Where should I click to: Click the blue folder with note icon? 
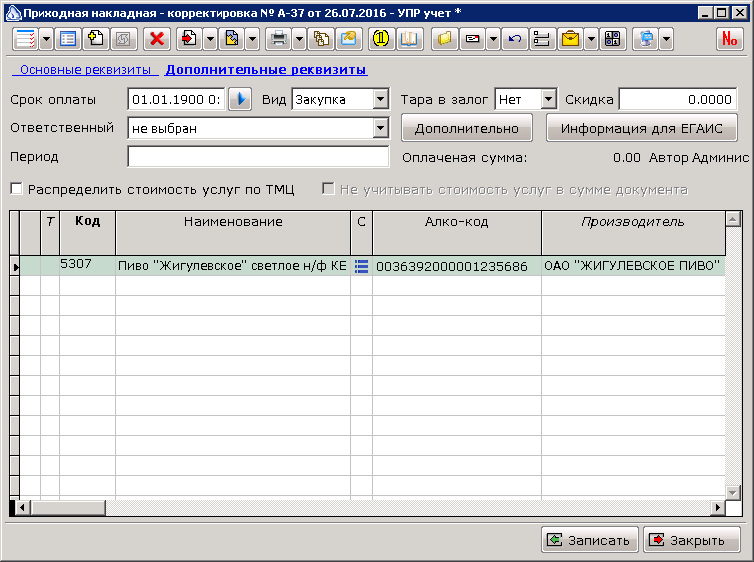[x=349, y=39]
